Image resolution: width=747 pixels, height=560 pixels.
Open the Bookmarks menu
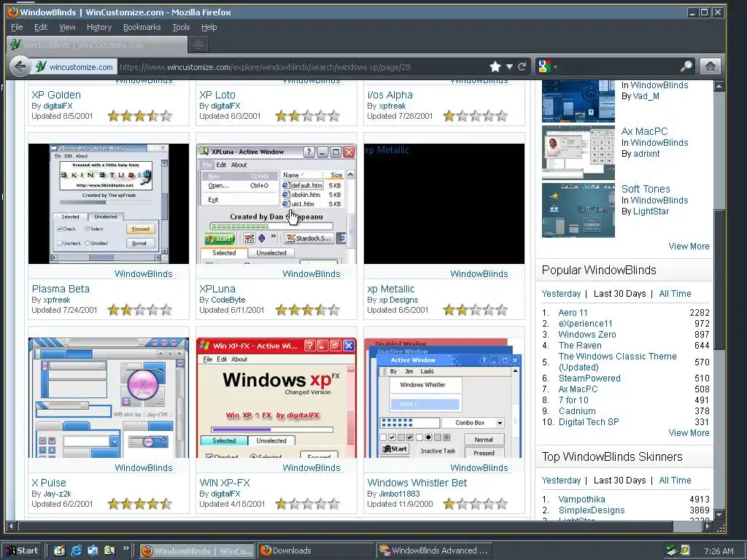point(142,27)
